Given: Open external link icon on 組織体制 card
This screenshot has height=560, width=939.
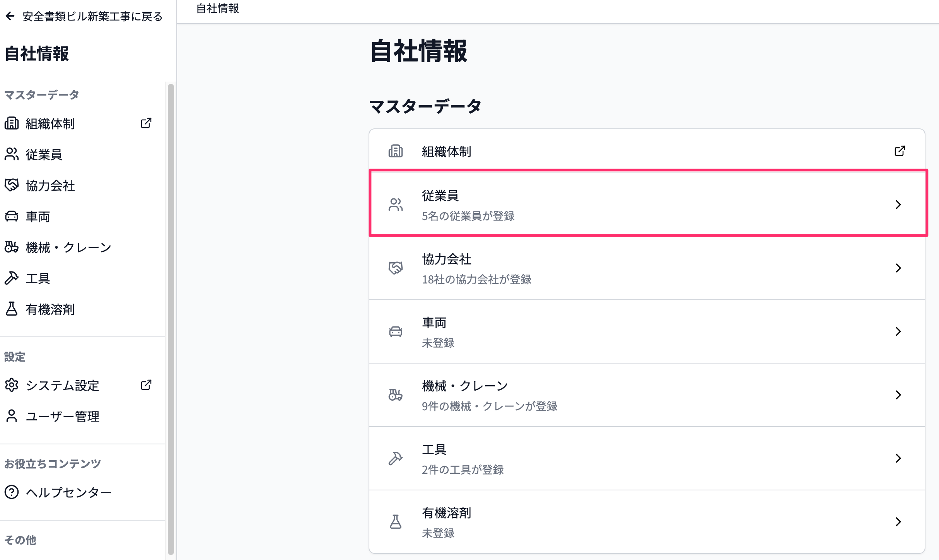Looking at the screenshot, I should (x=900, y=151).
